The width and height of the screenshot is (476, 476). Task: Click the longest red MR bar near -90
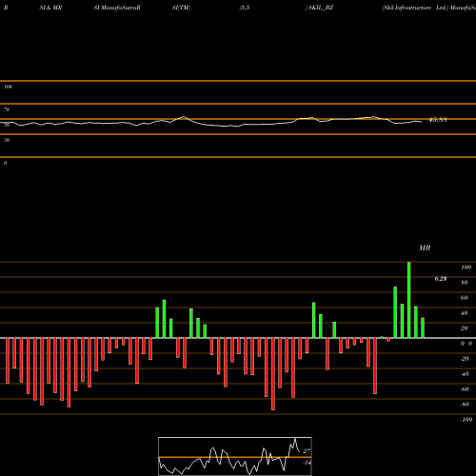[x=273, y=374]
